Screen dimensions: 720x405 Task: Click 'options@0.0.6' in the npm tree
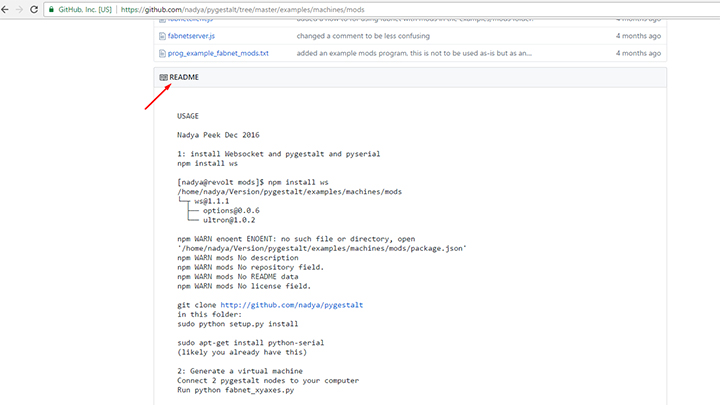tap(231, 210)
